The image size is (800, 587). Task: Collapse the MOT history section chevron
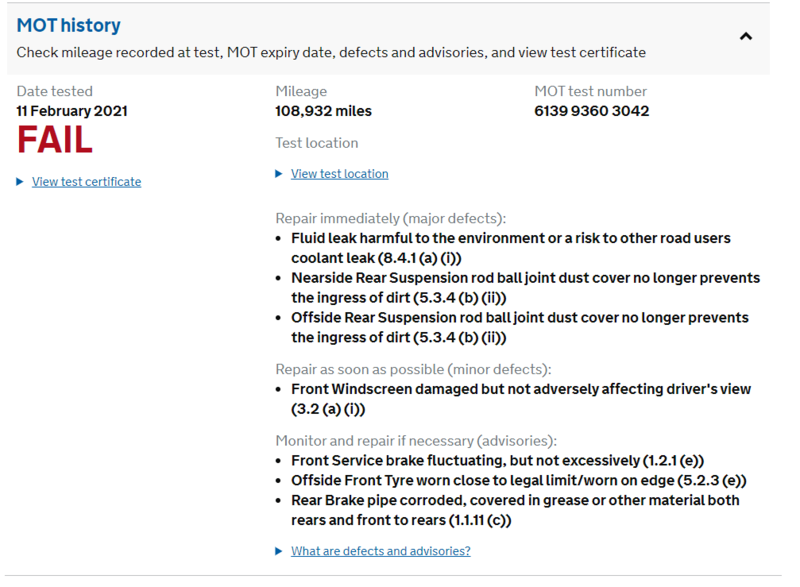[x=745, y=37]
